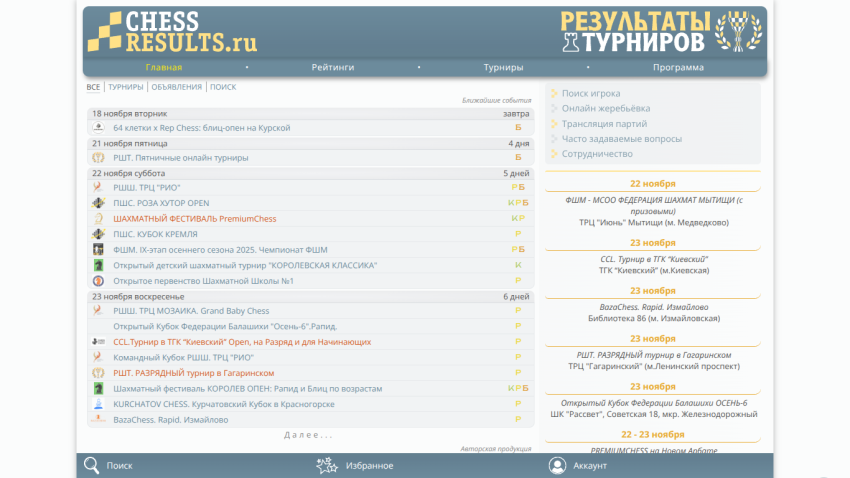Open CCL. Турнир в ТГК "Киевский" sidebar announcement

[654, 259]
